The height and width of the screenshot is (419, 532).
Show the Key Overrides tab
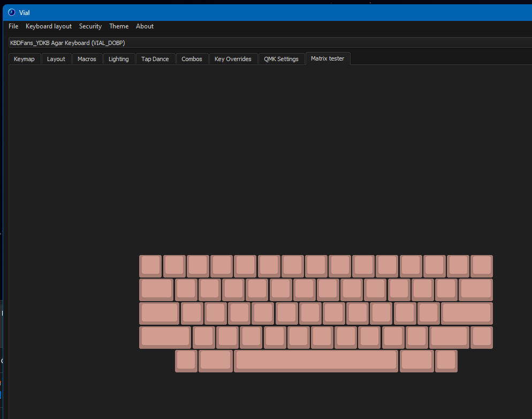pos(233,59)
